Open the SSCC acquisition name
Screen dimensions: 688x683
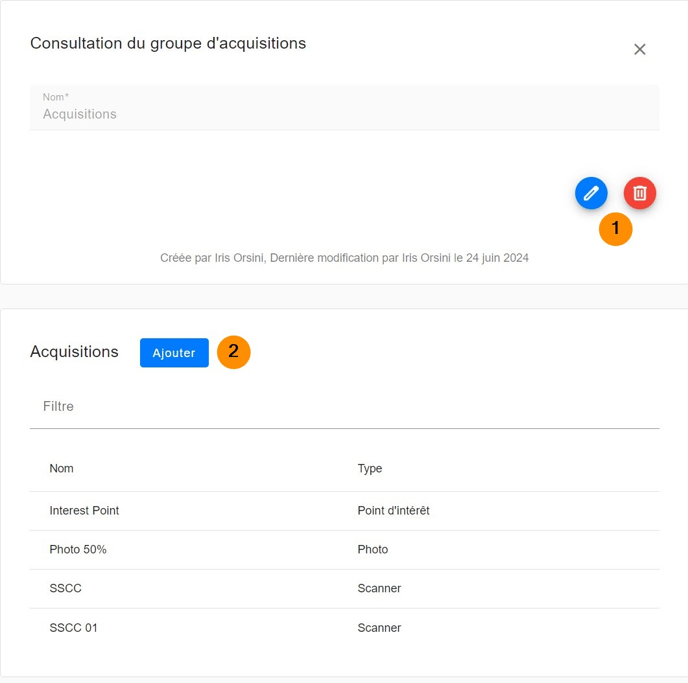pyautogui.click(x=66, y=588)
